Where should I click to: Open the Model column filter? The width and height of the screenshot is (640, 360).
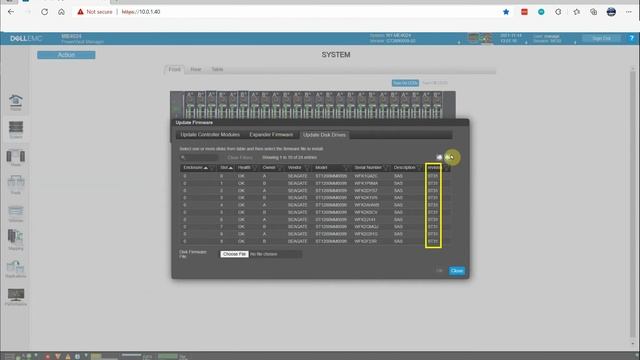(347, 168)
